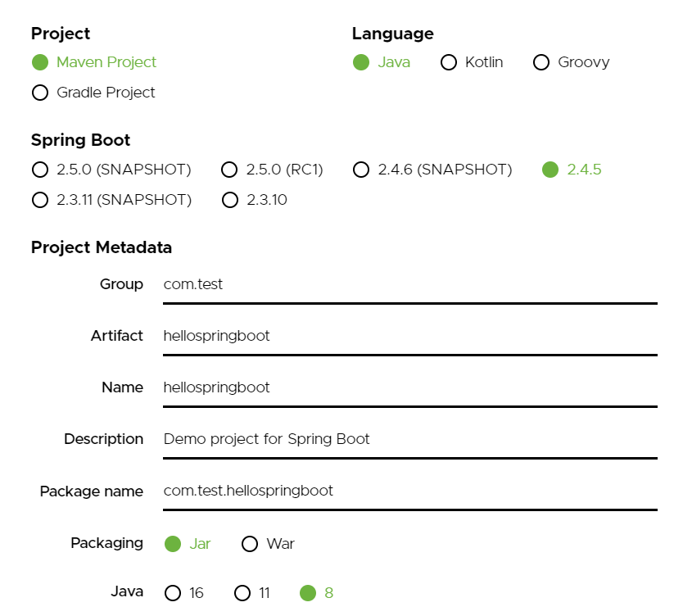Screen dimensions: 683x616
Task: Choose Spring Boot 2.5.0 (RC1)
Action: pyautogui.click(x=230, y=170)
